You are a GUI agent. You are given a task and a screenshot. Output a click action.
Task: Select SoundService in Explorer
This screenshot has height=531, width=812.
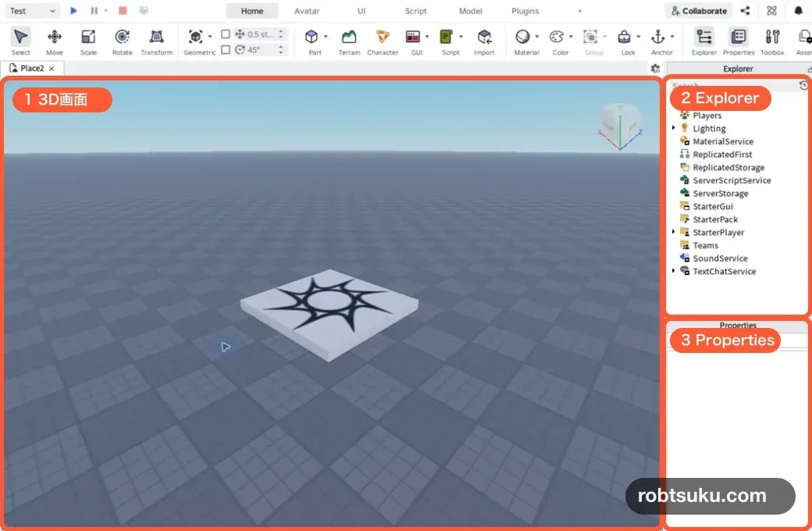[720, 258]
